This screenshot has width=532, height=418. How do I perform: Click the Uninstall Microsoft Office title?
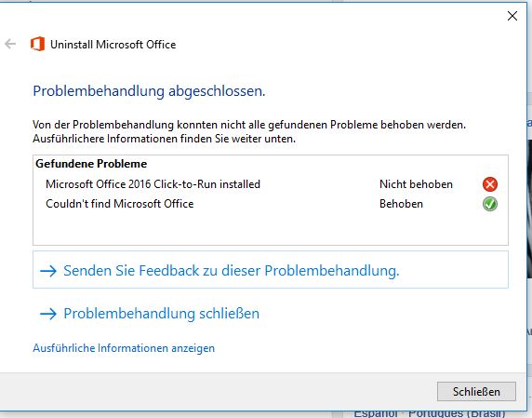113,45
